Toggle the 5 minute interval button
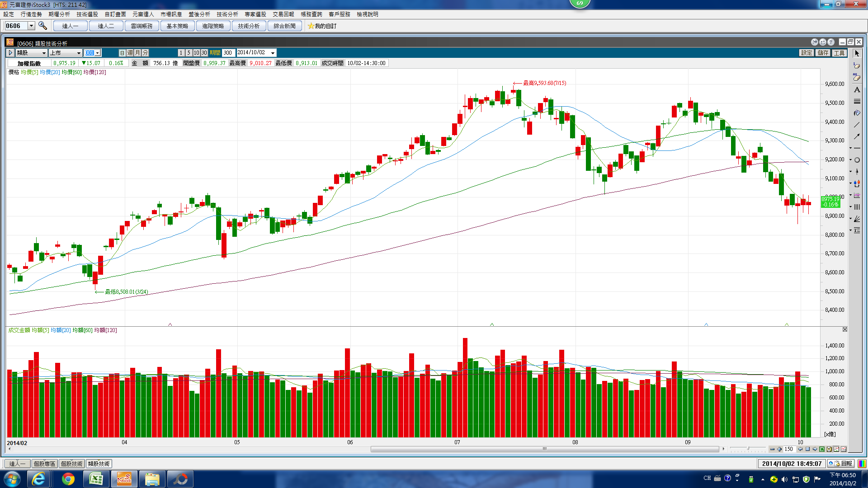Image resolution: width=868 pixels, height=488 pixels. pyautogui.click(x=189, y=53)
